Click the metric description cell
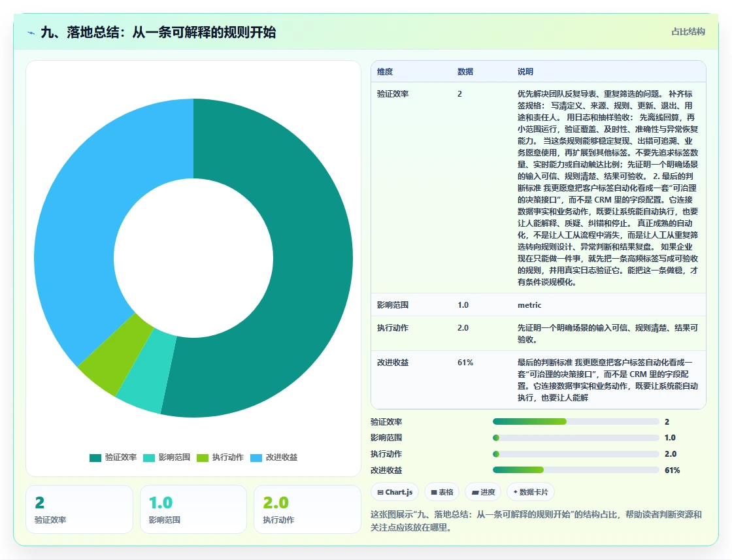Viewport: 732px width, 560px height. click(x=529, y=305)
